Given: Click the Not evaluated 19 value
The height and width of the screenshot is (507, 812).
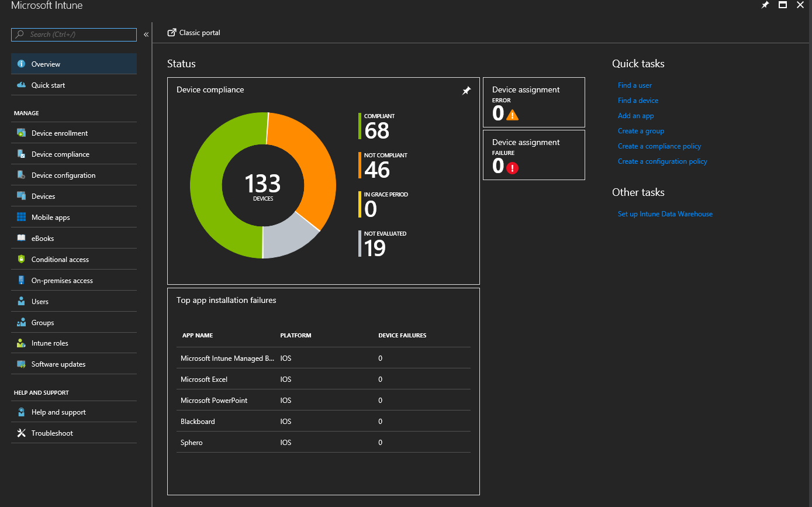Looking at the screenshot, I should [375, 249].
